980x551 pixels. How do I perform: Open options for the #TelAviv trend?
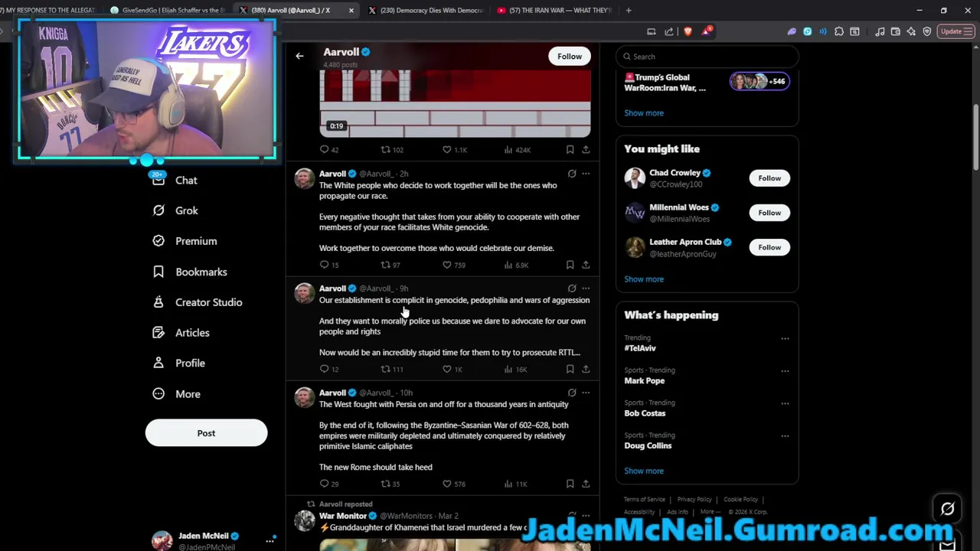tap(785, 338)
